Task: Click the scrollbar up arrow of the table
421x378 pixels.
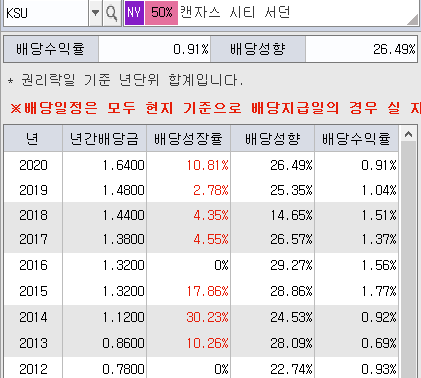Action: (408, 134)
